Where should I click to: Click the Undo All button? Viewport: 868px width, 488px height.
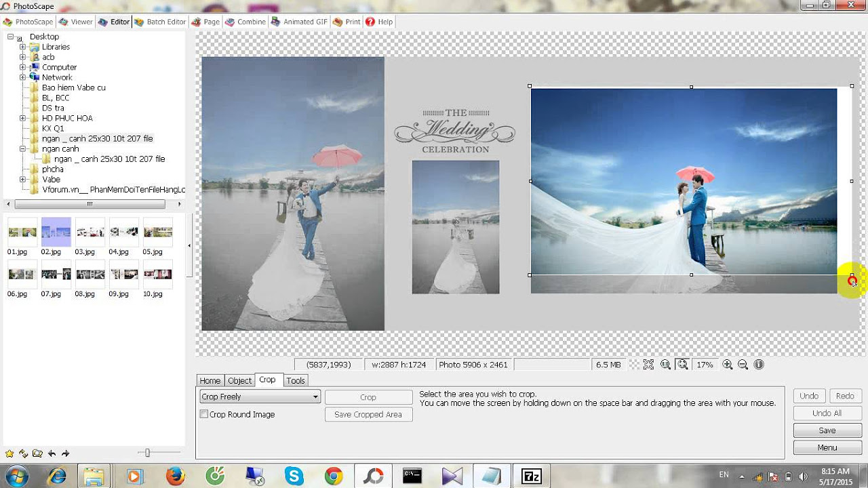pyautogui.click(x=827, y=413)
